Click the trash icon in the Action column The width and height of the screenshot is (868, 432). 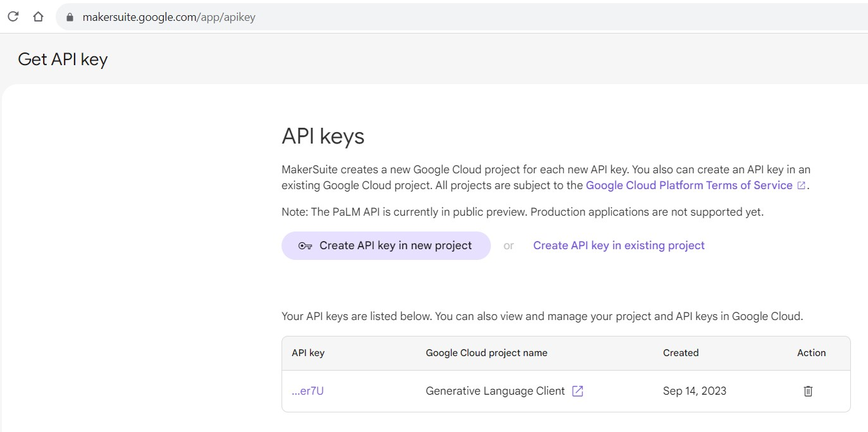click(808, 391)
